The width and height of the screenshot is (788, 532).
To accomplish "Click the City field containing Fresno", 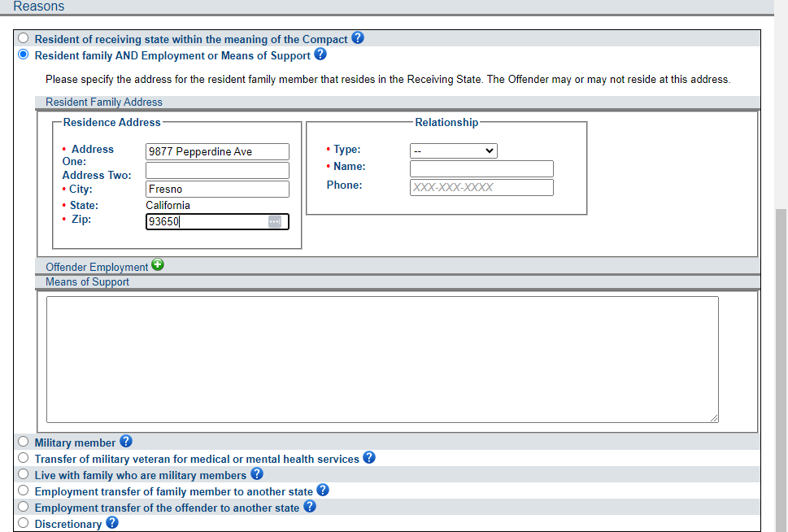I will click(x=218, y=189).
